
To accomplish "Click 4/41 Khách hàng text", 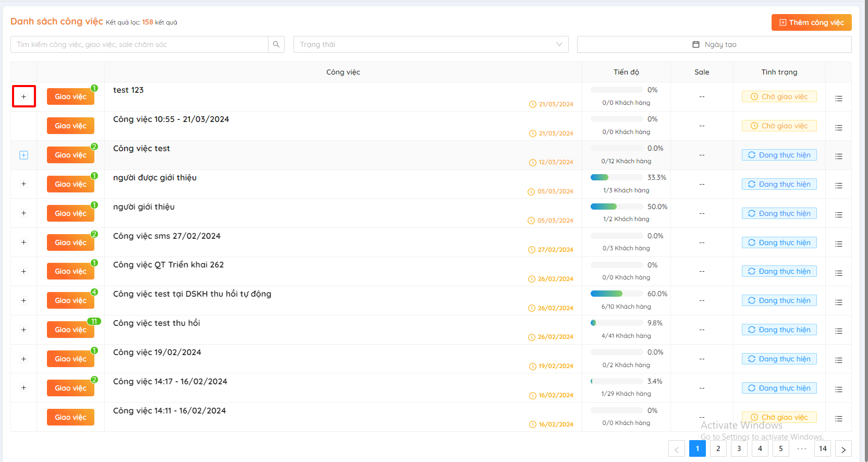I will 626,336.
